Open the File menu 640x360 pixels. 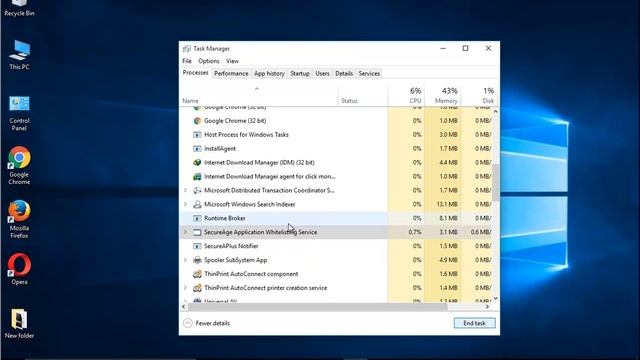187,61
